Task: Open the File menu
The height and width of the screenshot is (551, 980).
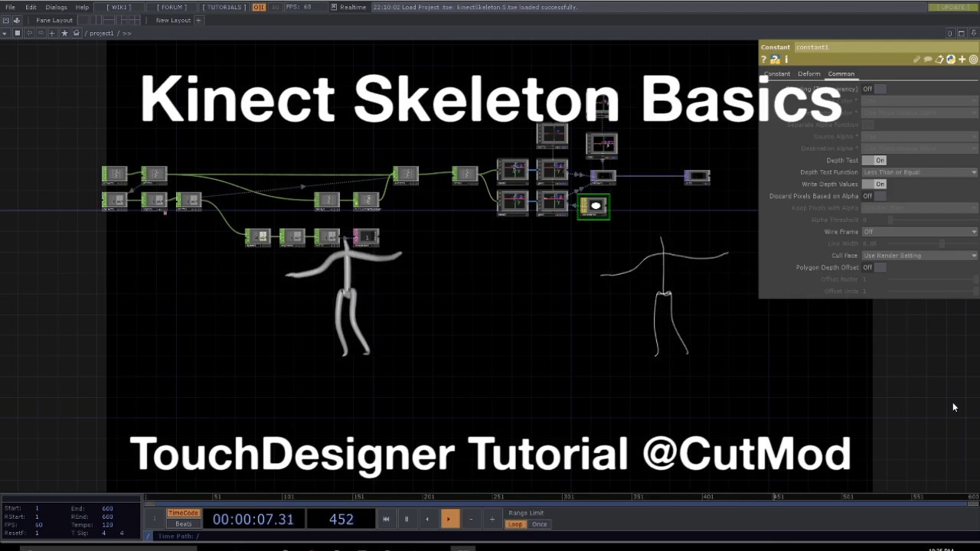Action: click(11, 7)
